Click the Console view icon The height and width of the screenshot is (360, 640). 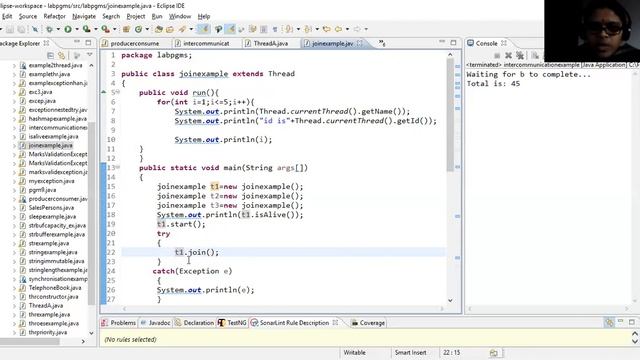coord(470,43)
